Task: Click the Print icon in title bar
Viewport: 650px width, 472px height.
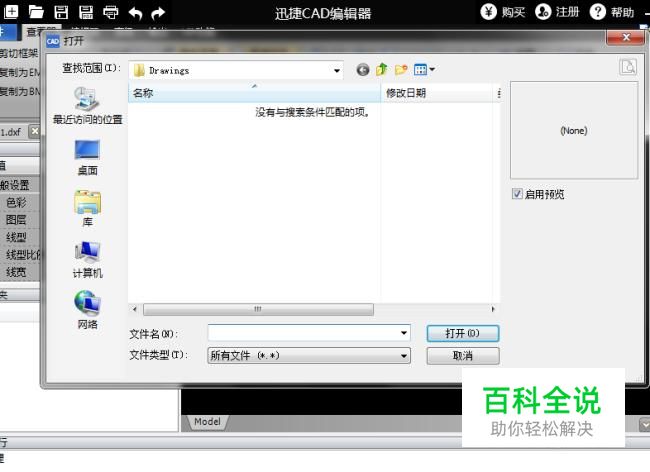Action: click(110, 12)
